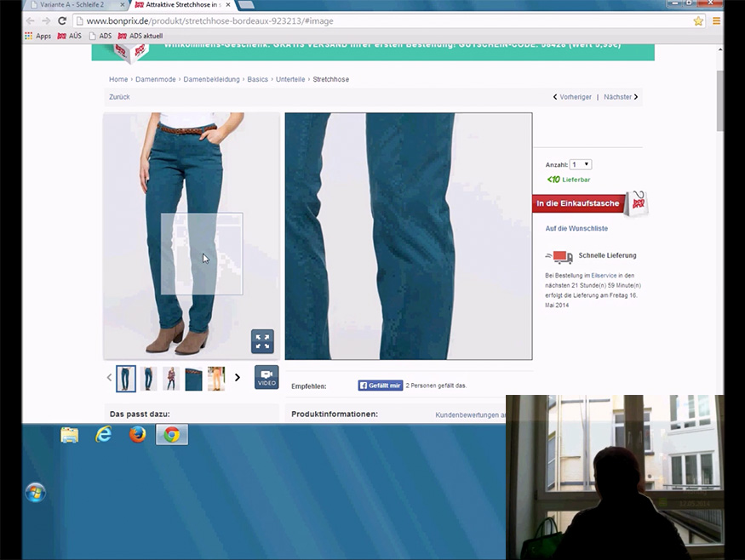Select the first jeans thumbnail

tap(126, 379)
